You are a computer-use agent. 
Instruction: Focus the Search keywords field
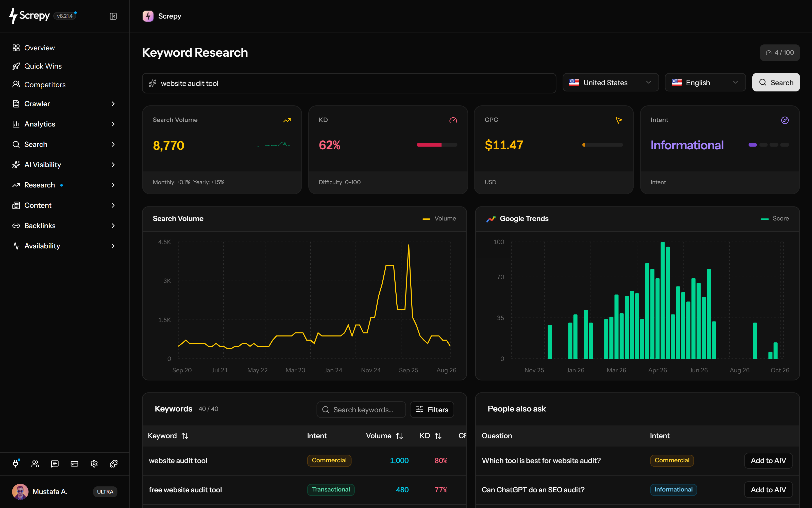click(361, 409)
